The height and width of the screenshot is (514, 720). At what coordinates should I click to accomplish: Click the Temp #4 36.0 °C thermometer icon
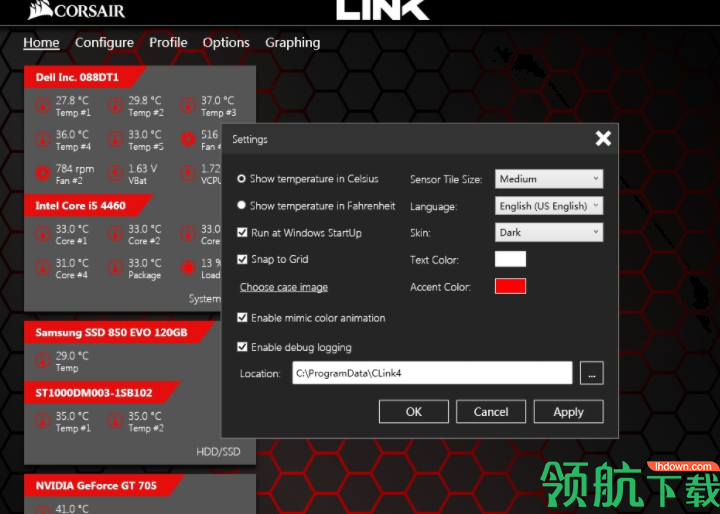[43, 140]
